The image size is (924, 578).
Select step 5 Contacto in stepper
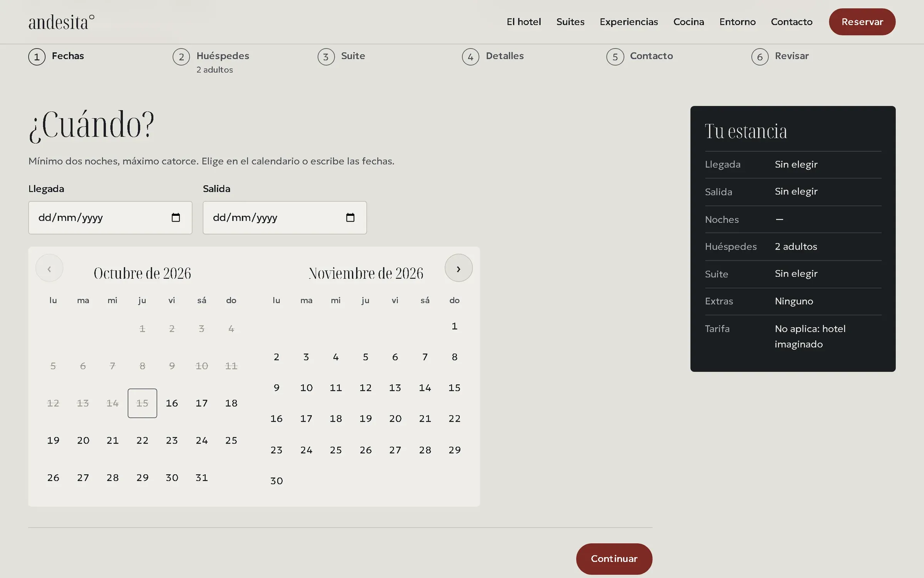(640, 57)
